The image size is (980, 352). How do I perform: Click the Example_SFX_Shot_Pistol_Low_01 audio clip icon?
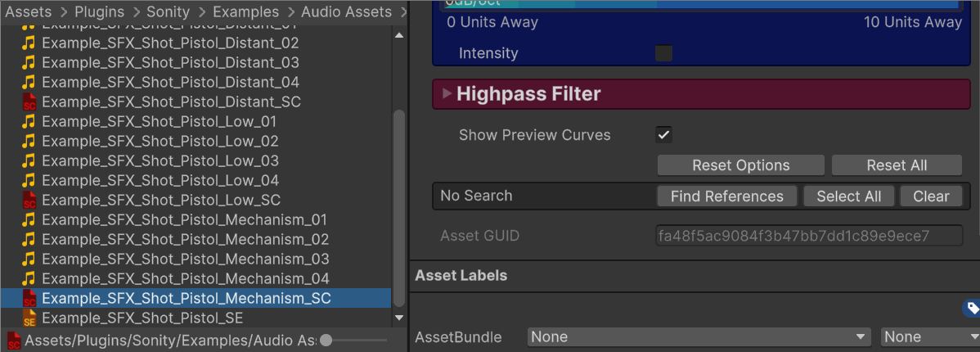click(29, 122)
